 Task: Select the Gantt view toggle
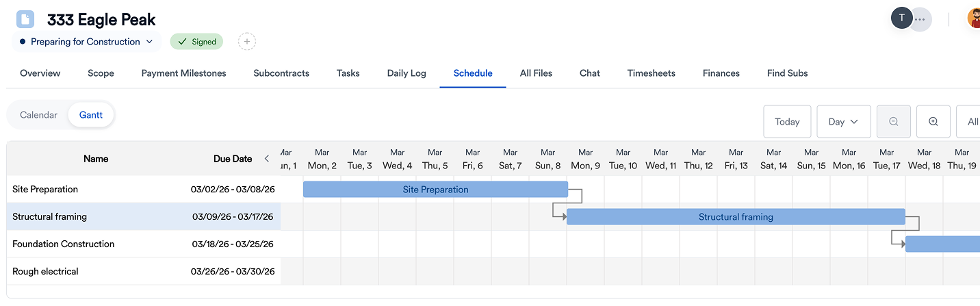point(91,115)
